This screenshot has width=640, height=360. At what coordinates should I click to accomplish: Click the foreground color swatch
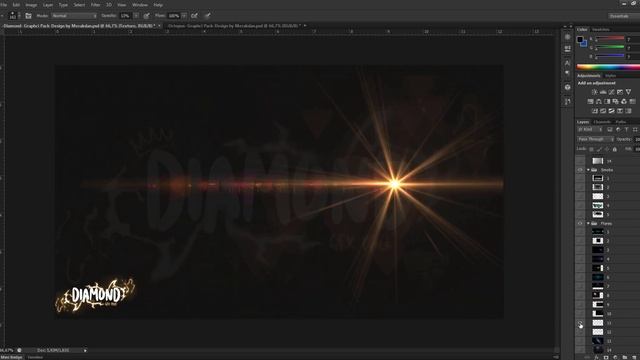tap(580, 39)
